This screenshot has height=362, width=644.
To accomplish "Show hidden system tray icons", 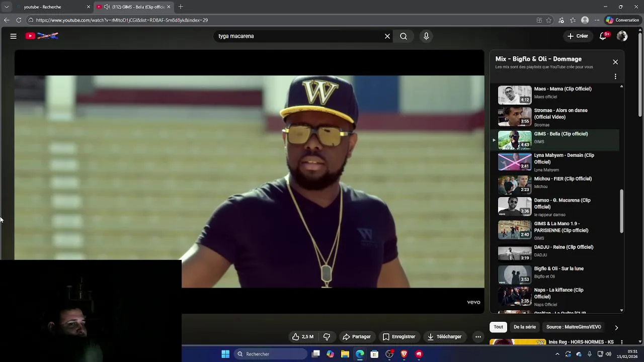I will click(557, 354).
